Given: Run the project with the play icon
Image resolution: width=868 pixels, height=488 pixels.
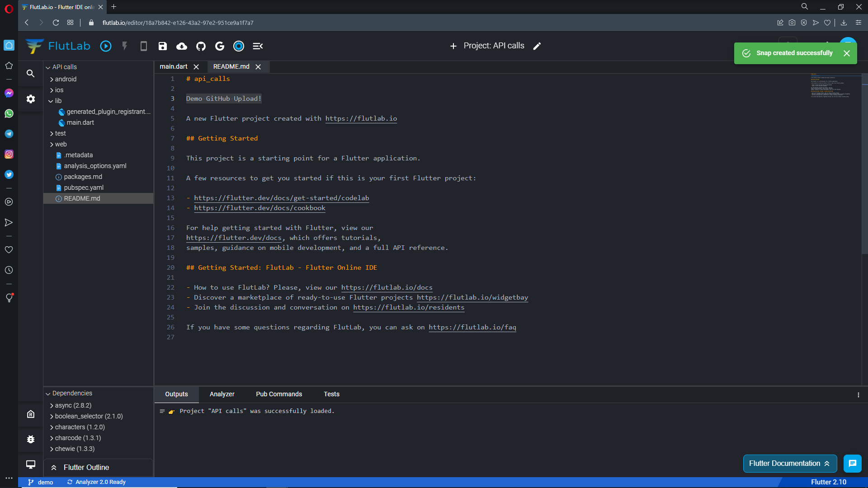Looking at the screenshot, I should coord(106,46).
